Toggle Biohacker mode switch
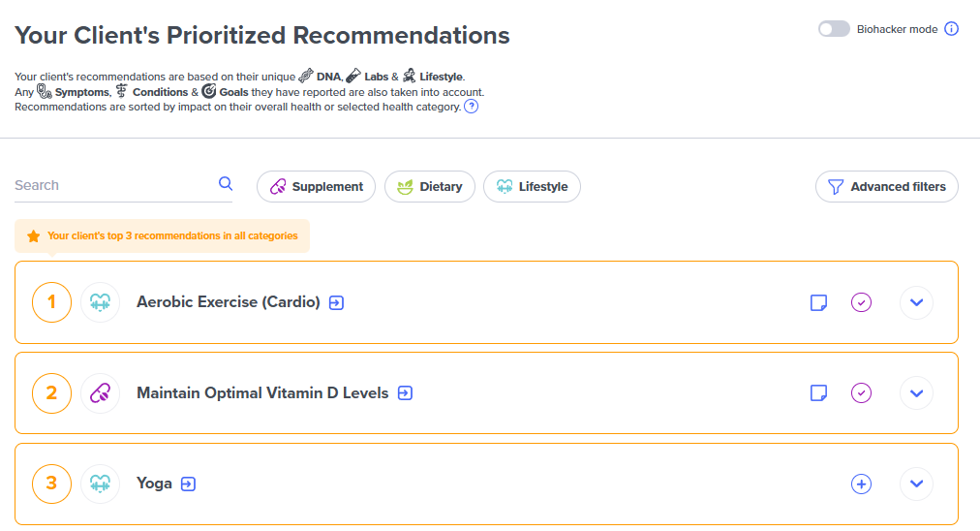980x531 pixels. tap(834, 29)
